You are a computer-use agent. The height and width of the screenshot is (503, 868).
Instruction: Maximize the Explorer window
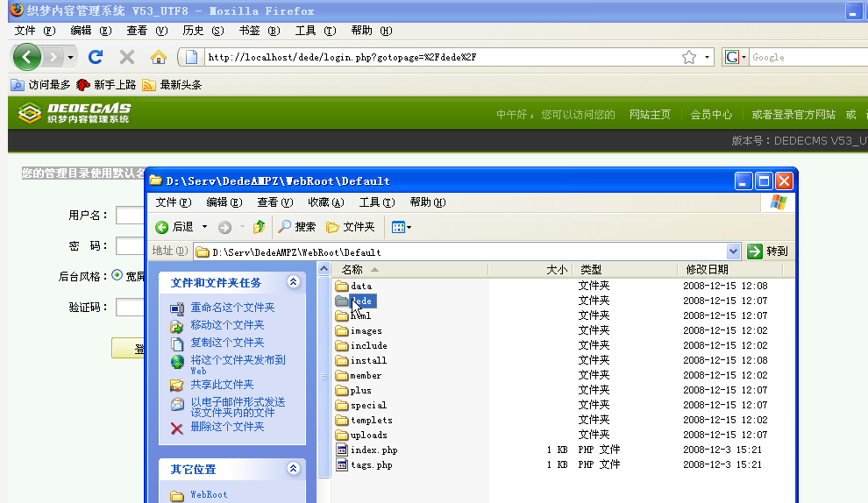tap(764, 181)
